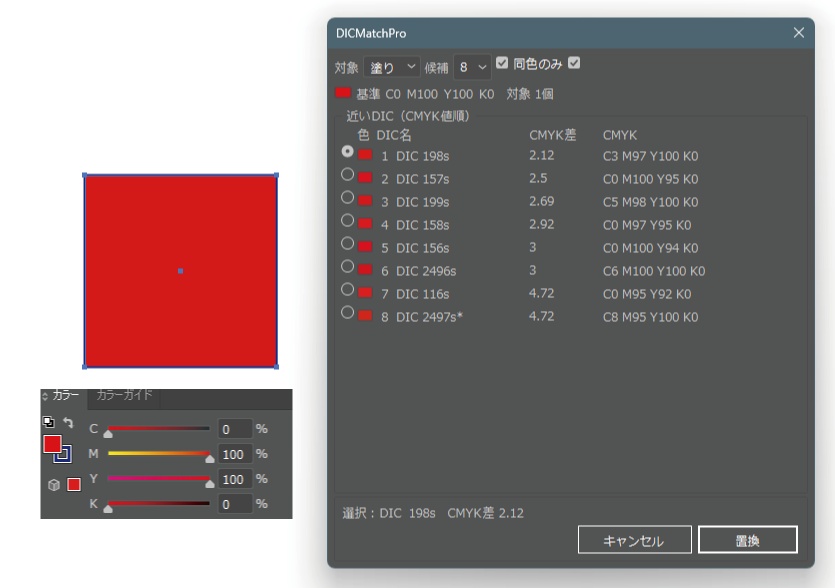The image size is (835, 588).
Task: Toggle the checkbox right of 同色のみ
Action: [x=574, y=63]
